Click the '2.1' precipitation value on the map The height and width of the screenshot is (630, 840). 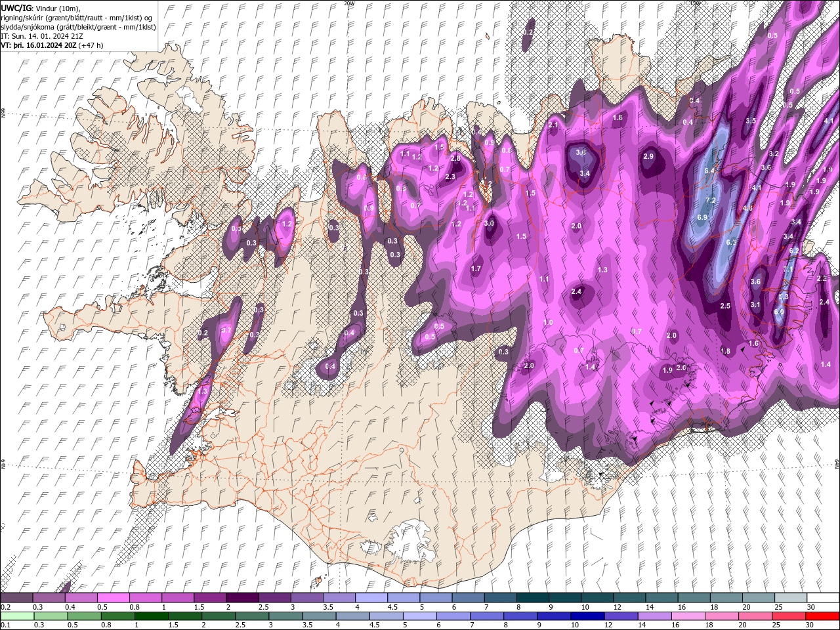point(553,125)
